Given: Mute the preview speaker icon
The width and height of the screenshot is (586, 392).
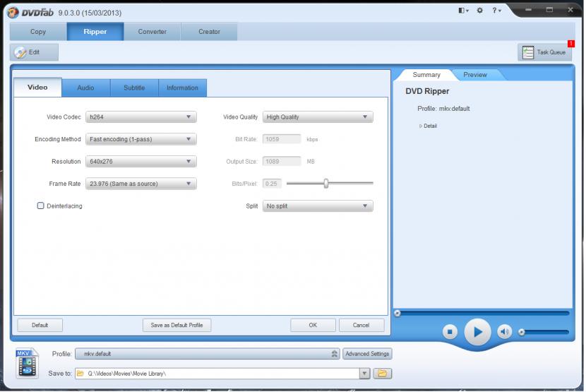Looking at the screenshot, I should pos(504,331).
